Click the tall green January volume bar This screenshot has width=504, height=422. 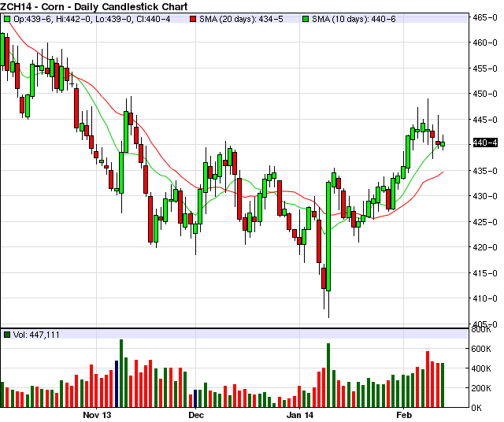tap(328, 376)
